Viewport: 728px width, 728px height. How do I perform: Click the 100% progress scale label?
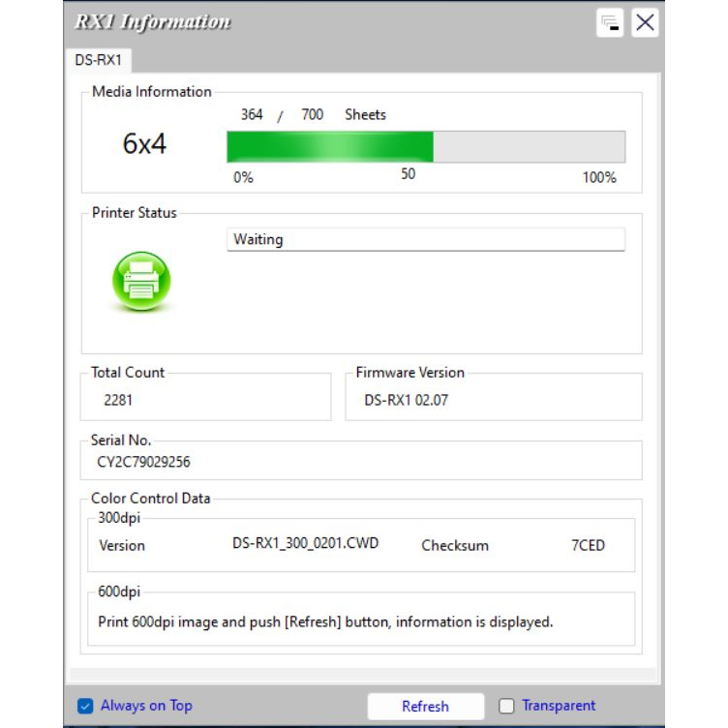(x=599, y=177)
